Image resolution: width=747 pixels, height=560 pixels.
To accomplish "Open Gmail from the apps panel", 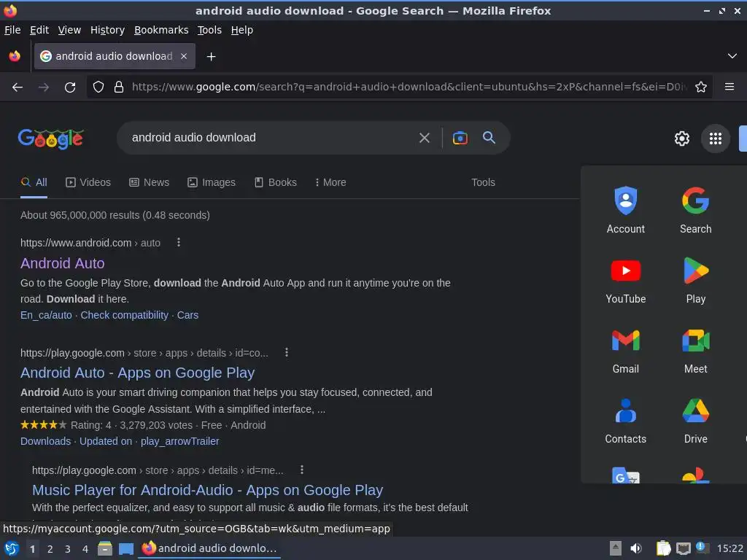I will tap(625, 351).
